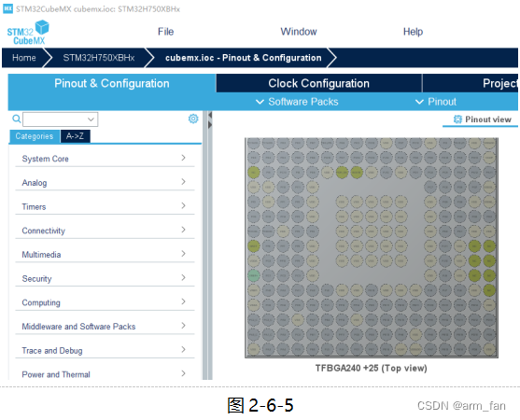Expand the Trace and Debug category
Screen dimensions: 520x420
pyautogui.click(x=105, y=350)
